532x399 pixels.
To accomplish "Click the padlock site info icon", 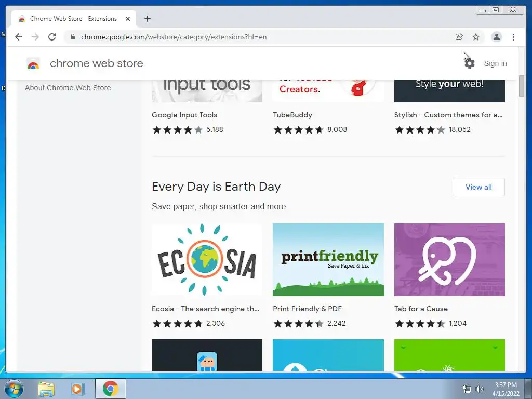I will point(73,37).
